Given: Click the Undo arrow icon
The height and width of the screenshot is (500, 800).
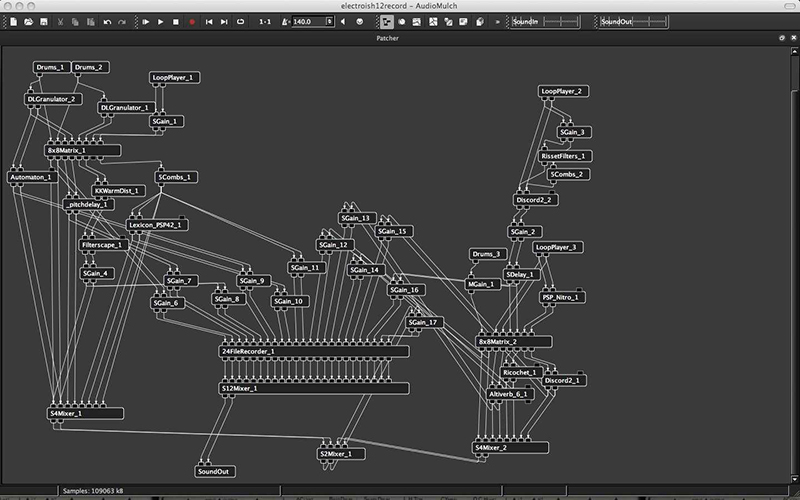Looking at the screenshot, I should (x=107, y=22).
